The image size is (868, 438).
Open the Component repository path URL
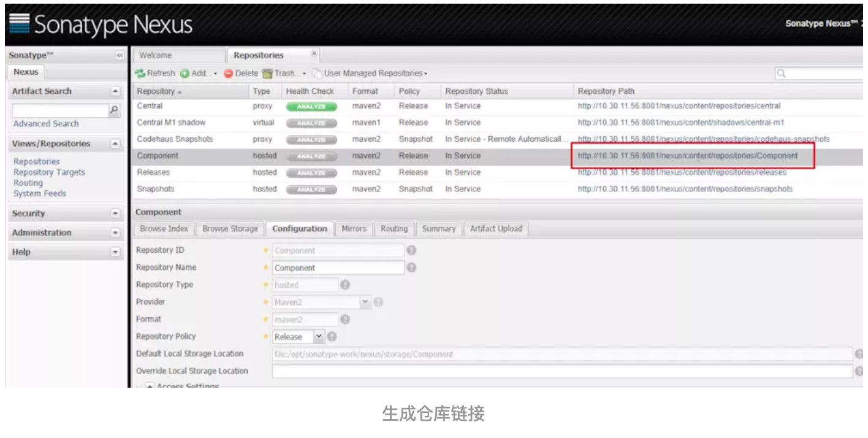click(x=688, y=156)
